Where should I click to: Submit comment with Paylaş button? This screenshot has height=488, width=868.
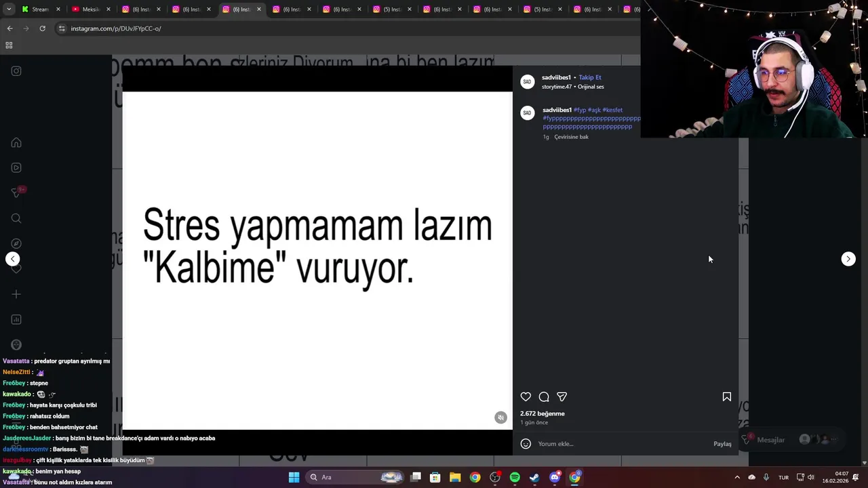[722, 444]
